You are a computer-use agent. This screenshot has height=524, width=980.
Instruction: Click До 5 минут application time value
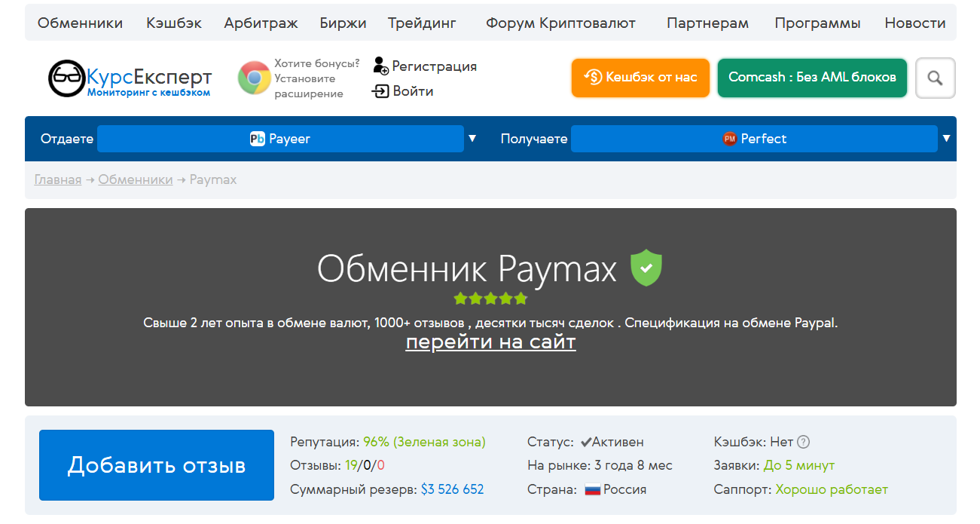pyautogui.click(x=799, y=465)
